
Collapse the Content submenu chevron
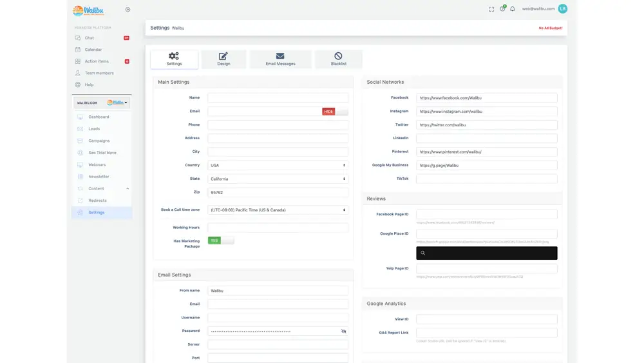[128, 189]
